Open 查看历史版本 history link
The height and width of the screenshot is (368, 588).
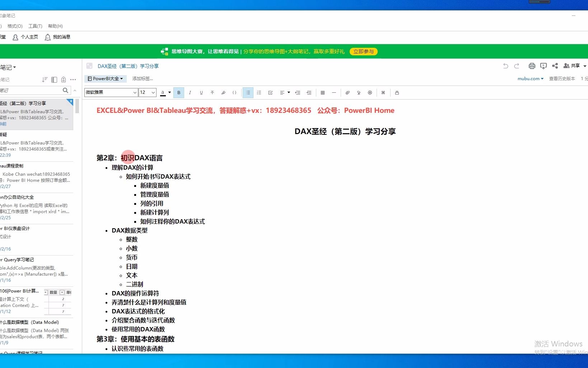pos(562,79)
